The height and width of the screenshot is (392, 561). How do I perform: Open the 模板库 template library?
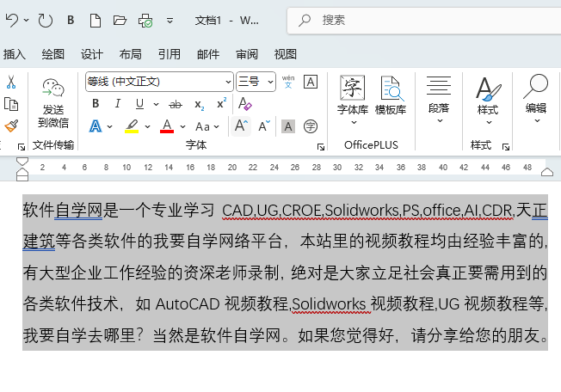391,96
